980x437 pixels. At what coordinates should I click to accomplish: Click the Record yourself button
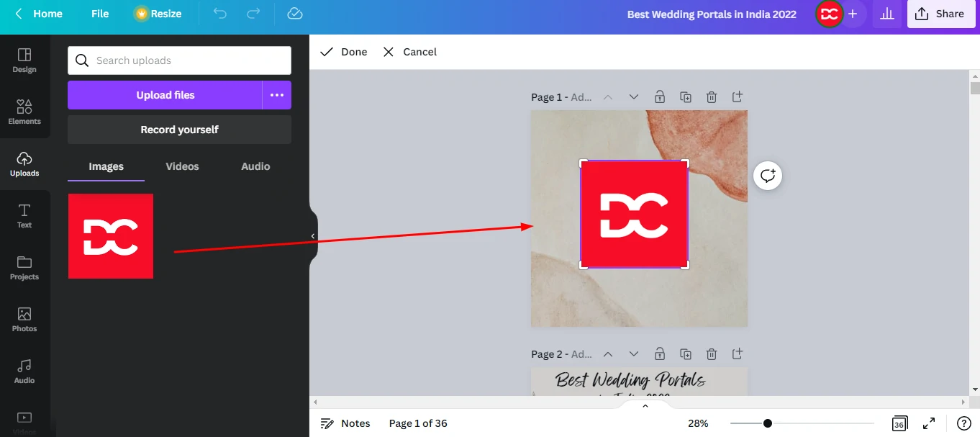[x=179, y=130]
